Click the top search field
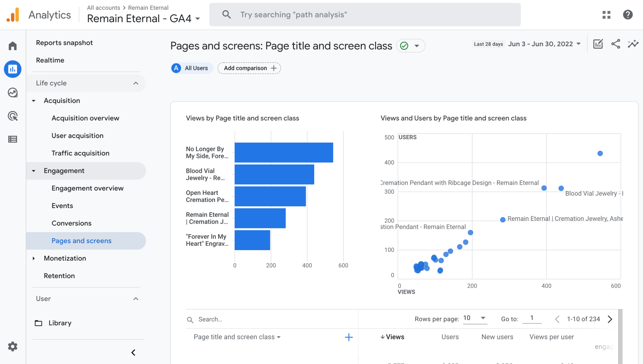This screenshot has height=364, width=643. coord(365,15)
